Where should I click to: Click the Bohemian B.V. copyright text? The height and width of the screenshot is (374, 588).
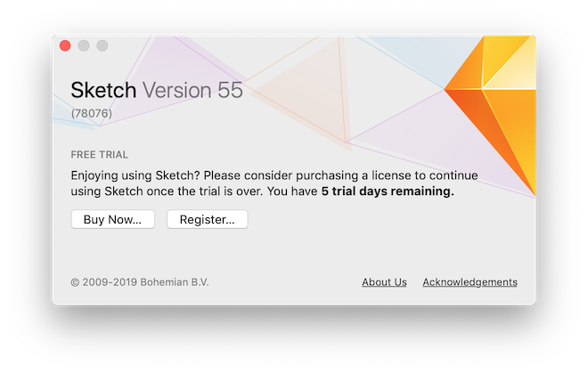tap(140, 282)
